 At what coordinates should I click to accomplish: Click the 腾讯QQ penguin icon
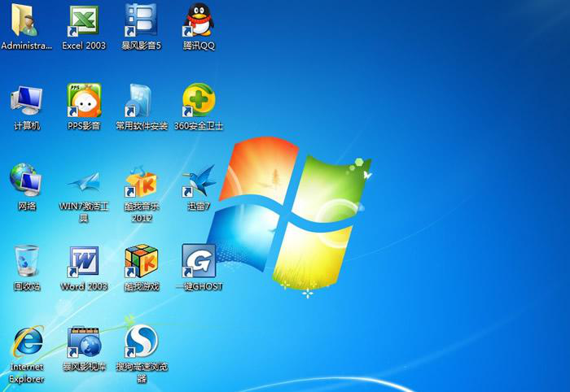[x=199, y=20]
